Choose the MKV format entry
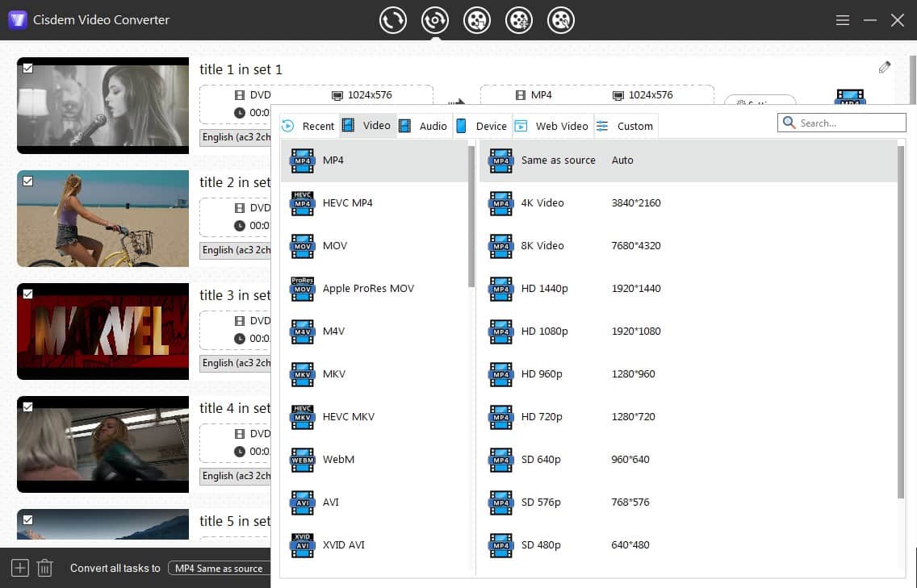Image resolution: width=917 pixels, height=588 pixels. click(x=334, y=374)
